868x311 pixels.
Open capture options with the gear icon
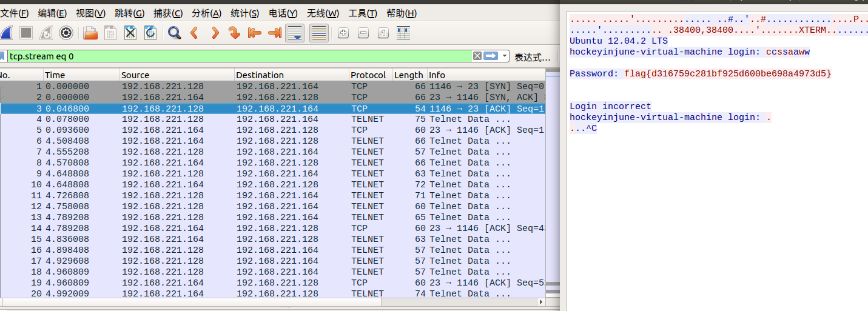click(66, 33)
